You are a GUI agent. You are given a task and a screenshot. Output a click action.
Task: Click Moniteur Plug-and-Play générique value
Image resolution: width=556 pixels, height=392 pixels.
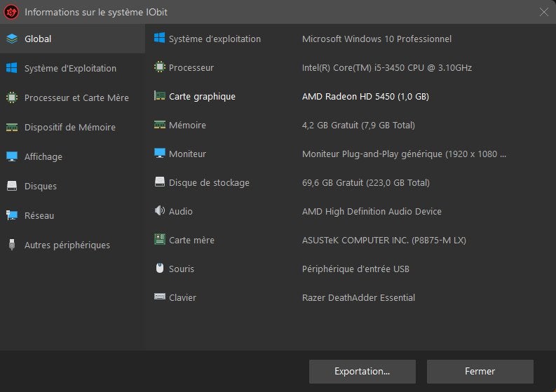pos(405,154)
